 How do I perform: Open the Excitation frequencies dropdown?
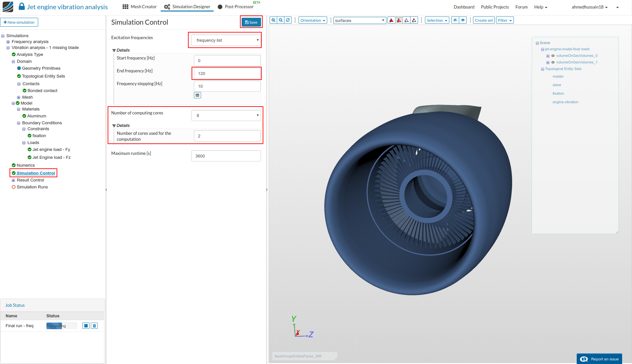pos(226,40)
